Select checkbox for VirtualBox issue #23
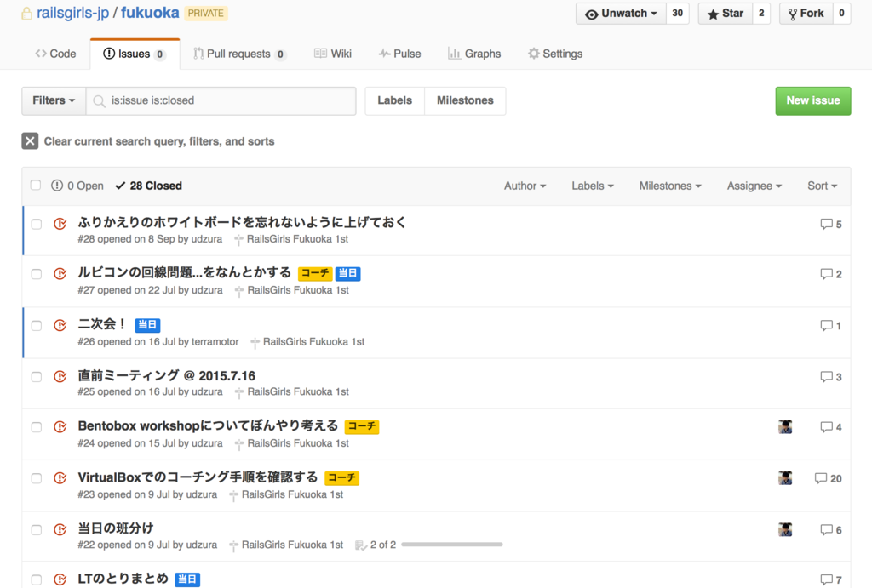Image resolution: width=872 pixels, height=588 pixels. (36, 478)
